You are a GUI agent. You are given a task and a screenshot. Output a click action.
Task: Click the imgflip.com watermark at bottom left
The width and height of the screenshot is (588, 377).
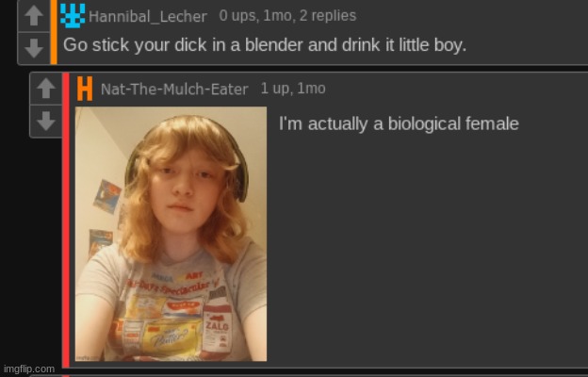point(29,369)
